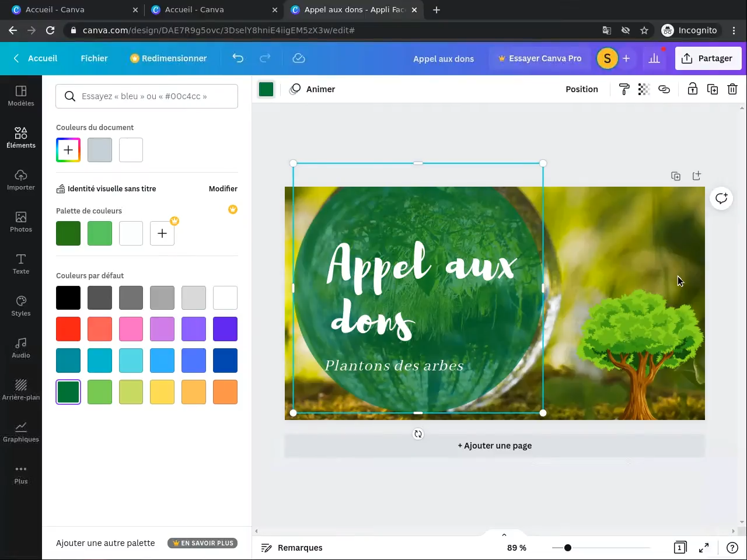Click the design title Appel aux dons in header

point(444,58)
